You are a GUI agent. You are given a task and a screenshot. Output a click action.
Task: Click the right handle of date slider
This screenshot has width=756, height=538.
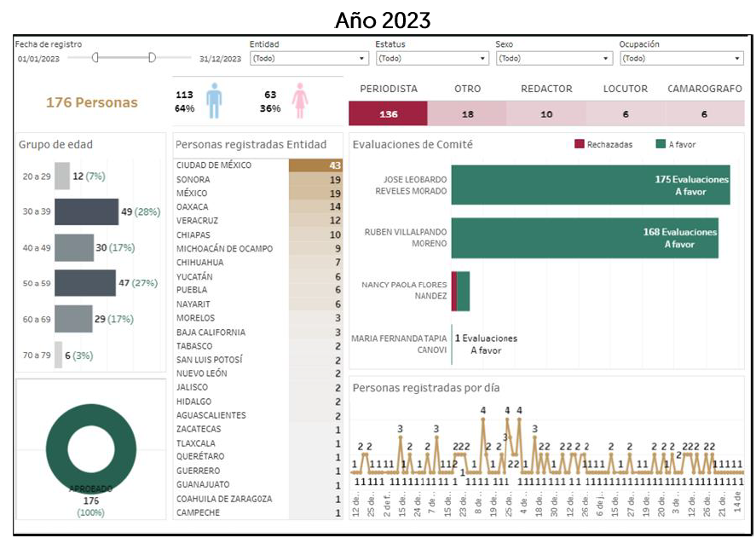tap(152, 58)
